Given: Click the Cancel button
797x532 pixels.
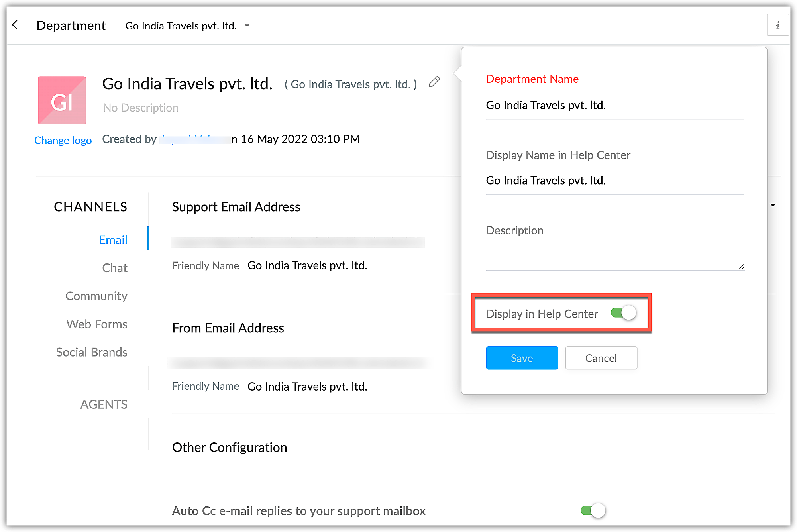Looking at the screenshot, I should click(x=601, y=358).
